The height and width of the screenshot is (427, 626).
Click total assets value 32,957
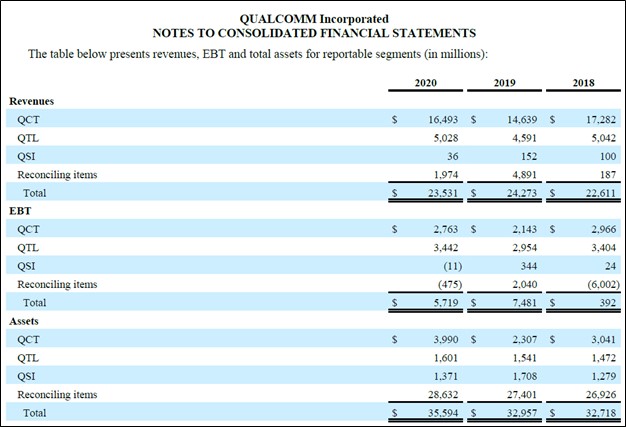coord(522,413)
